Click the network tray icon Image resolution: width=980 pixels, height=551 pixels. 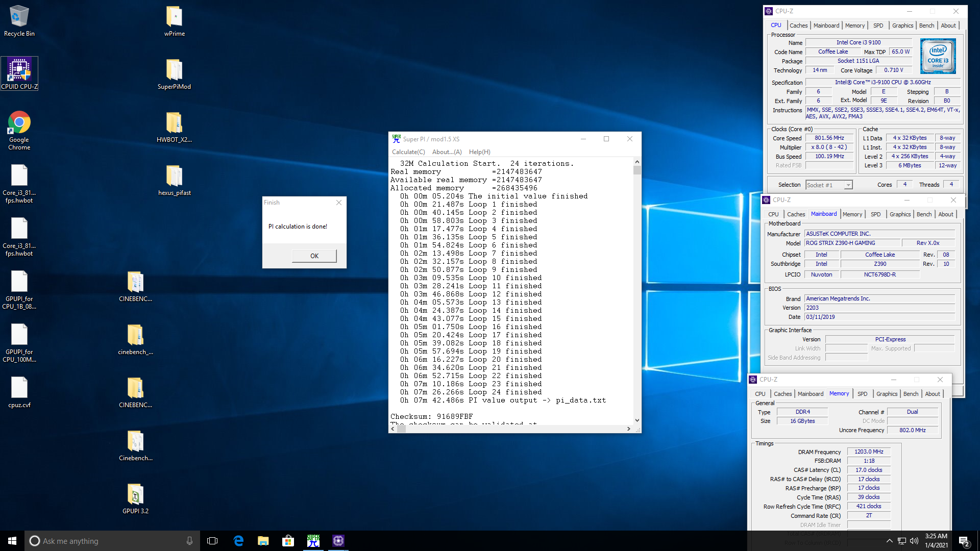click(x=902, y=541)
